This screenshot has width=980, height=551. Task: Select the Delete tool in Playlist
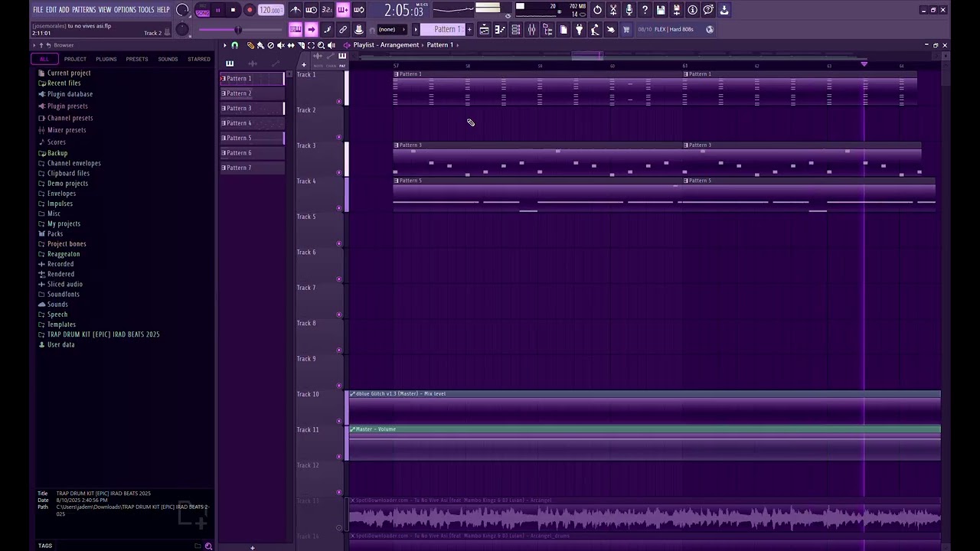(270, 45)
